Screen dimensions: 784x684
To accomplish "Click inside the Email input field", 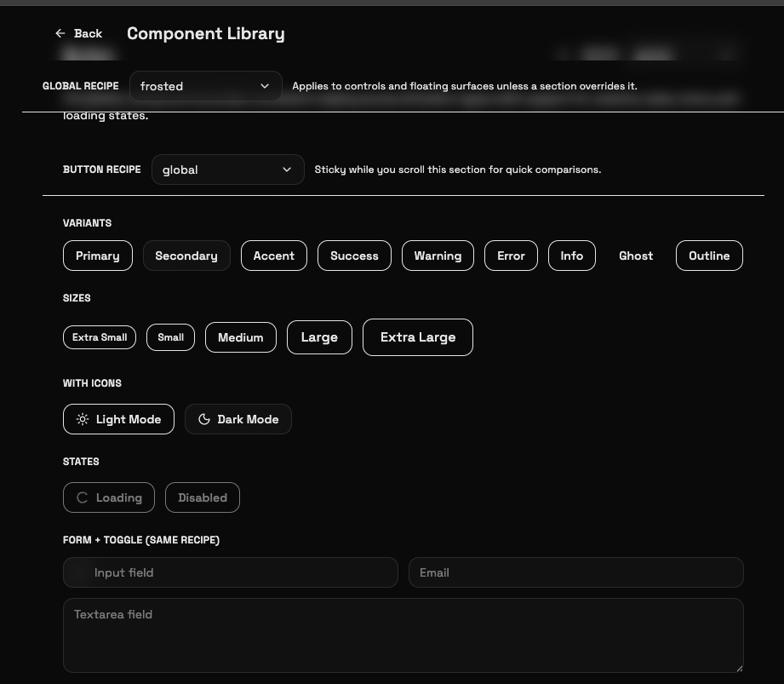I will point(575,572).
